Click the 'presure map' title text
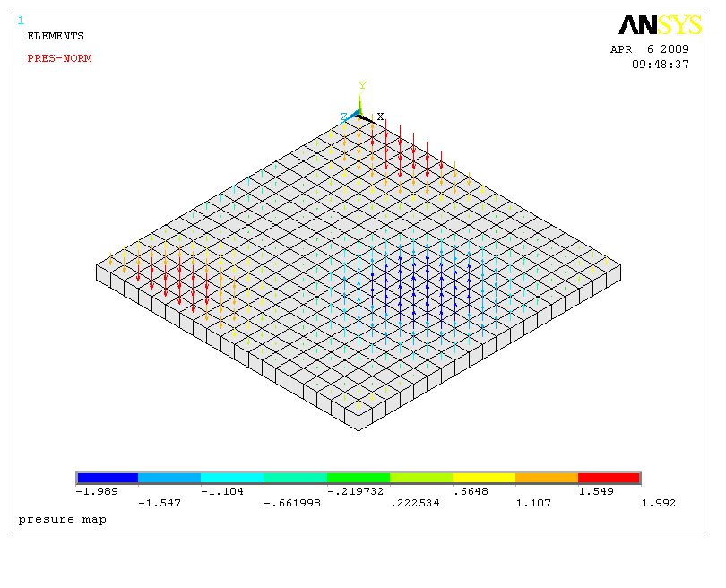This screenshot has height=588, width=726. point(63,520)
